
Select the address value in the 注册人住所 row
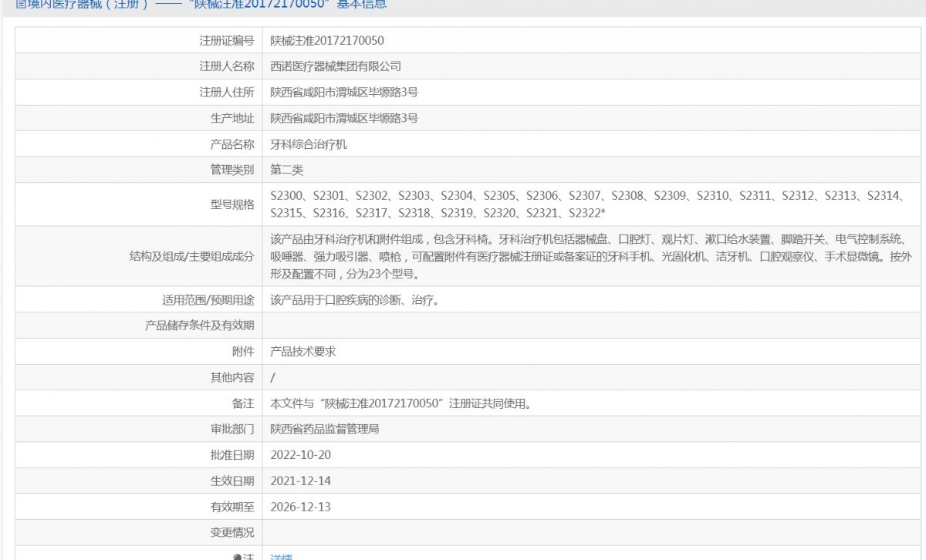[344, 92]
